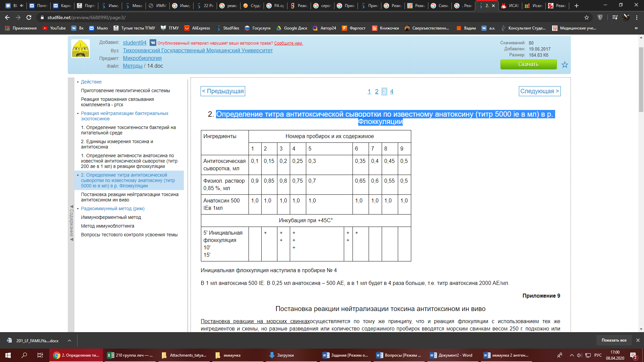The width and height of the screenshot is (644, 362).
Task: Switch to the Excel 210 группа леч taskbar item
Action: 130,355
